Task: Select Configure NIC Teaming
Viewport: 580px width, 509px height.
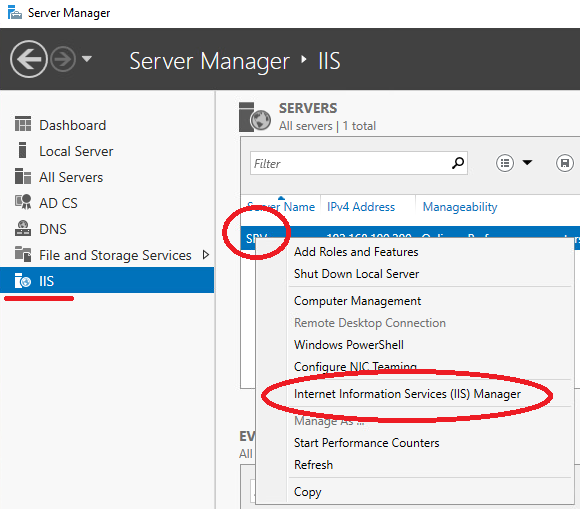Action: [355, 367]
